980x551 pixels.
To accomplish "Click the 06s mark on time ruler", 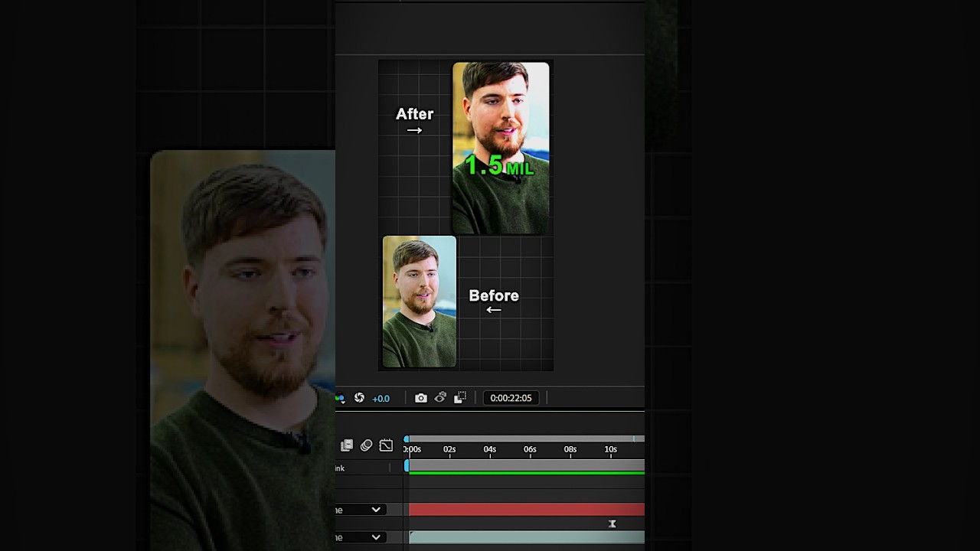I will (530, 450).
